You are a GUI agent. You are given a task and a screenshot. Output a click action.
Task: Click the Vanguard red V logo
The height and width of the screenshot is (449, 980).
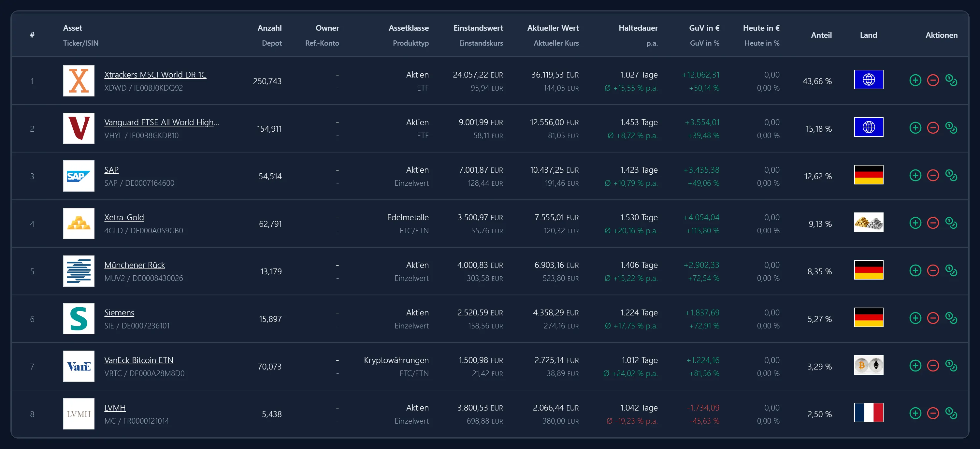[79, 128]
